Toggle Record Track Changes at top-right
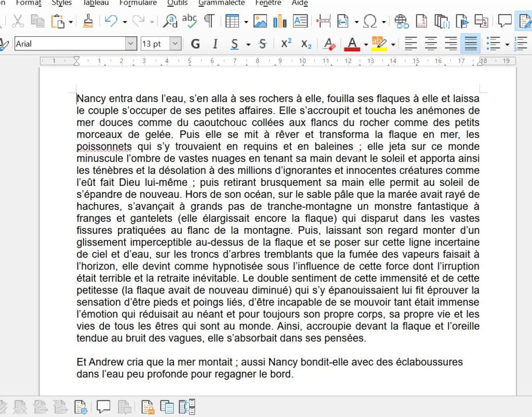Screen dimensions: 532x417 pyautogui.click(x=524, y=21)
